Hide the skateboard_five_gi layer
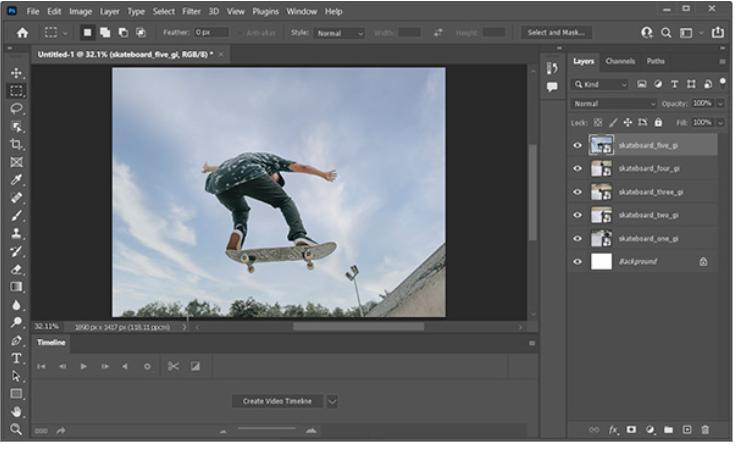 (x=577, y=145)
